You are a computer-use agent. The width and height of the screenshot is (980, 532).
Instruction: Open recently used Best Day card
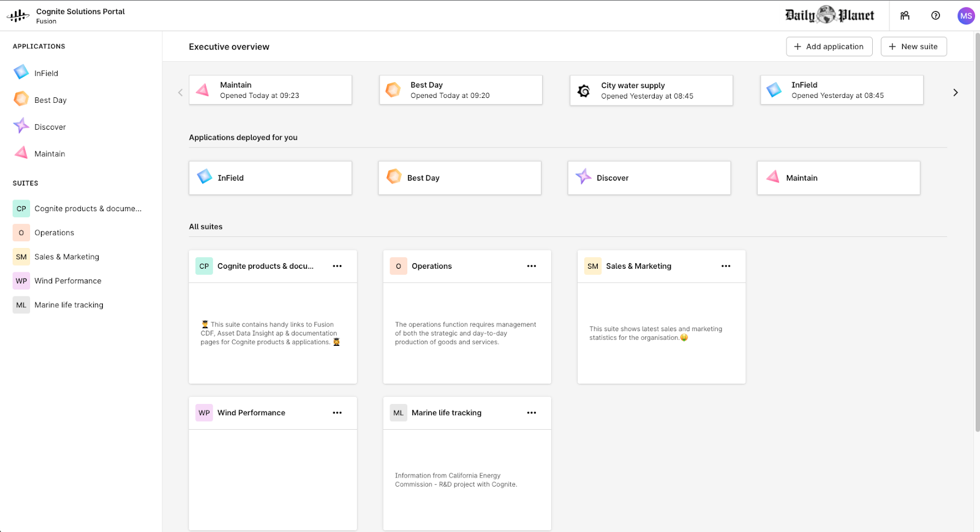point(461,90)
